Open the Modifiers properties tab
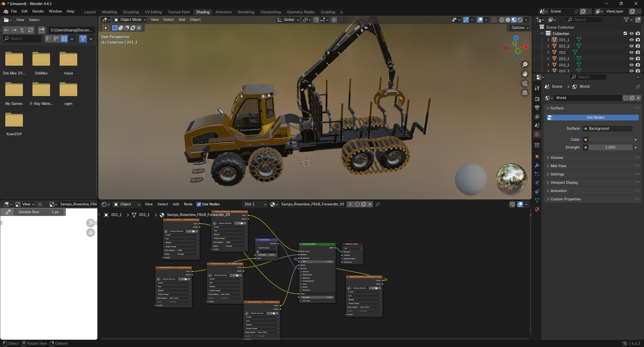This screenshot has width=644, height=347. coord(537,165)
